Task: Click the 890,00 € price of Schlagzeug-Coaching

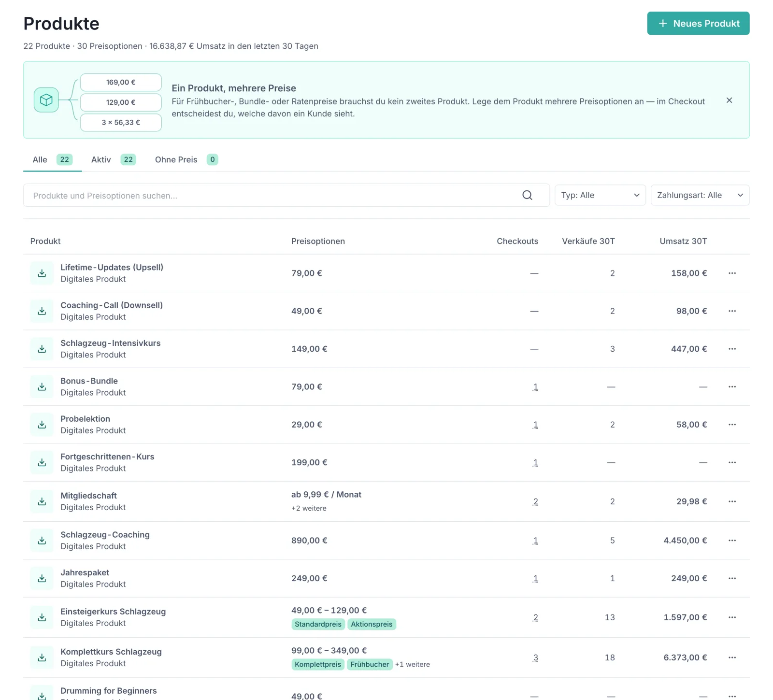Action: (x=309, y=541)
